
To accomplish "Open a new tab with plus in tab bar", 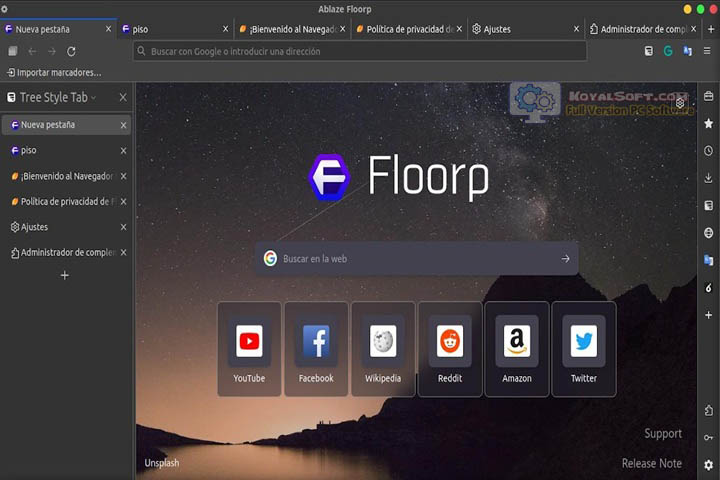I will click(x=711, y=29).
